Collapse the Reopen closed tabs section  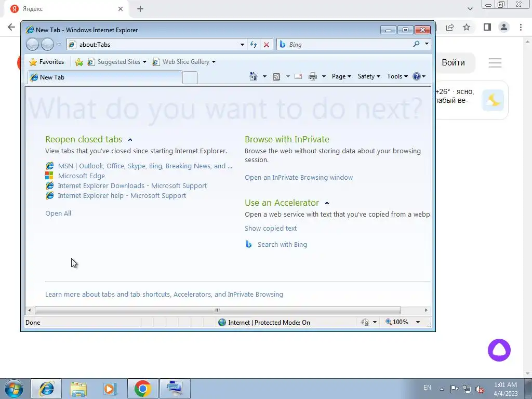coord(130,140)
